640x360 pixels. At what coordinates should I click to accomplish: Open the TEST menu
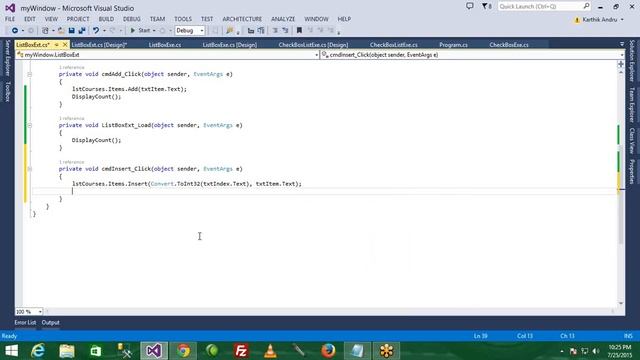click(x=207, y=19)
